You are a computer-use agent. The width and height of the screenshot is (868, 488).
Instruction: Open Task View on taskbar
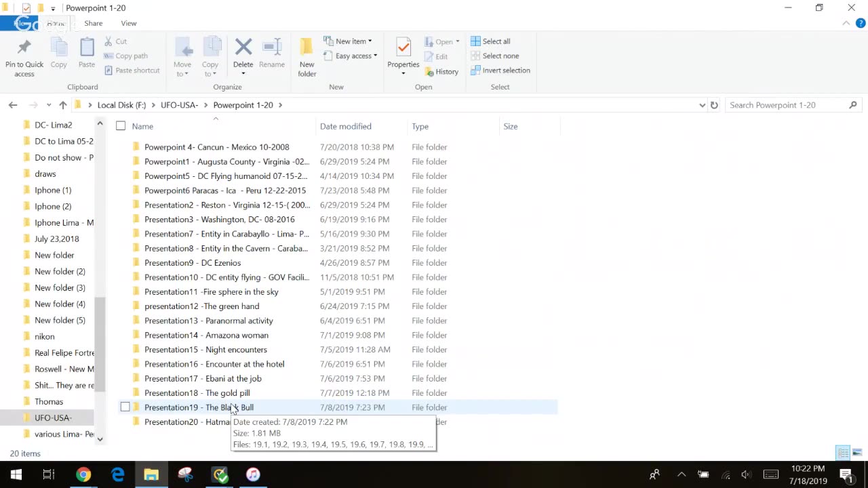pos(49,474)
